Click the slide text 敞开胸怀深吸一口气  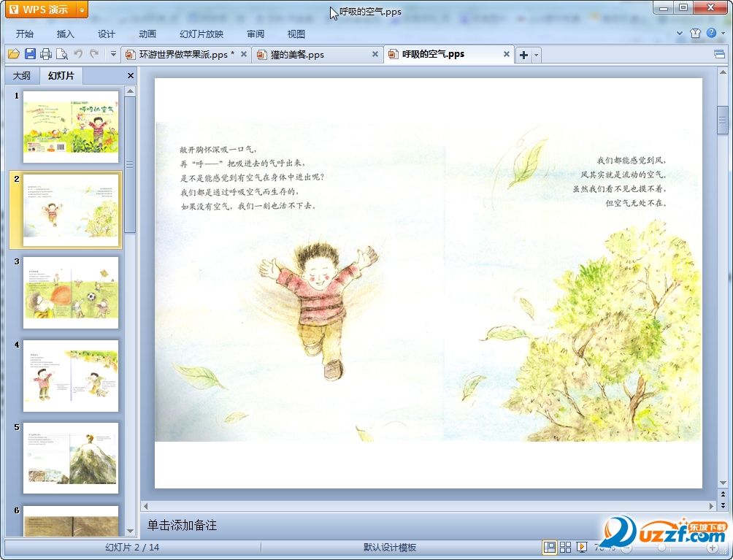pos(218,150)
